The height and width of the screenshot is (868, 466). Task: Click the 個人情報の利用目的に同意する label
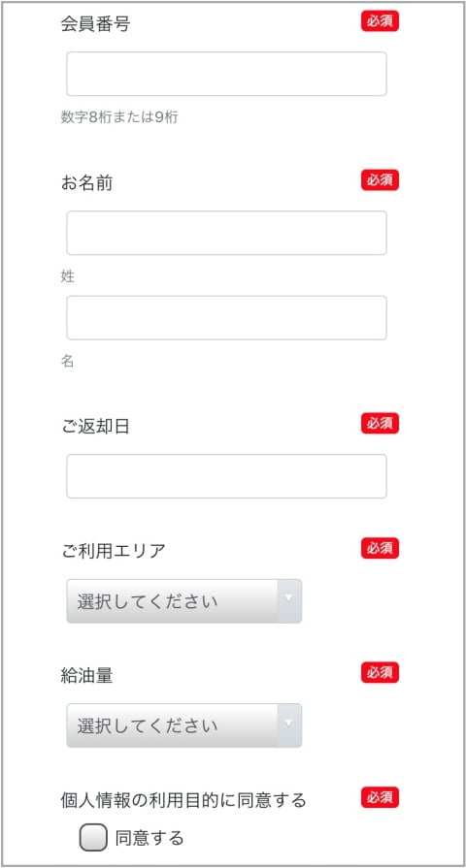pyautogui.click(x=183, y=800)
